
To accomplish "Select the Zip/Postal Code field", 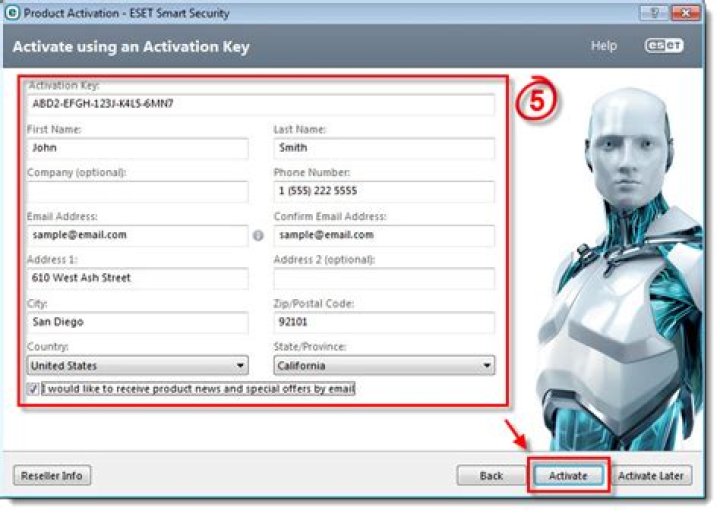I will click(384, 323).
